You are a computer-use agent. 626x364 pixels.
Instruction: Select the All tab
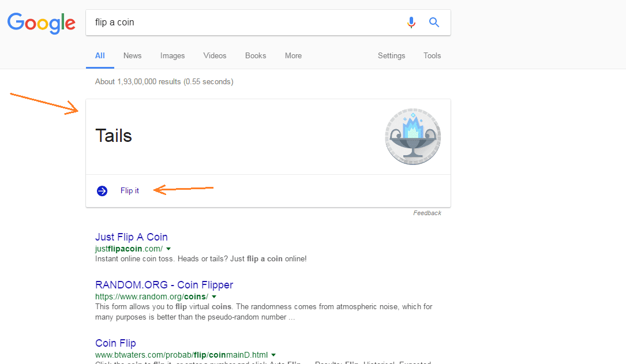pos(100,56)
